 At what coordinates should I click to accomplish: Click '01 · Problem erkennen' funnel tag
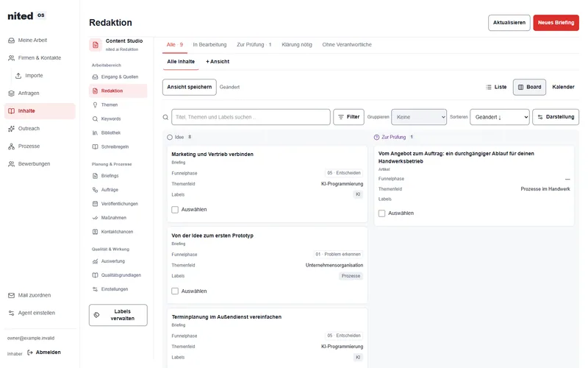pos(339,254)
